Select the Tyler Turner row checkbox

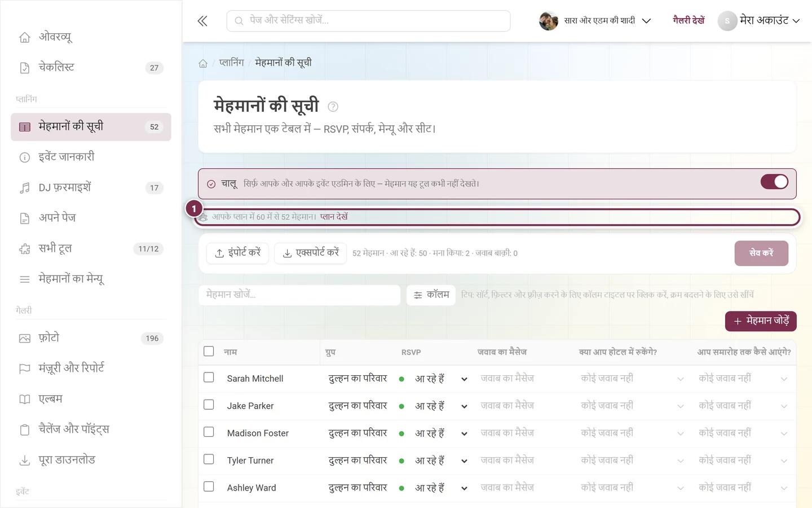pos(209,459)
